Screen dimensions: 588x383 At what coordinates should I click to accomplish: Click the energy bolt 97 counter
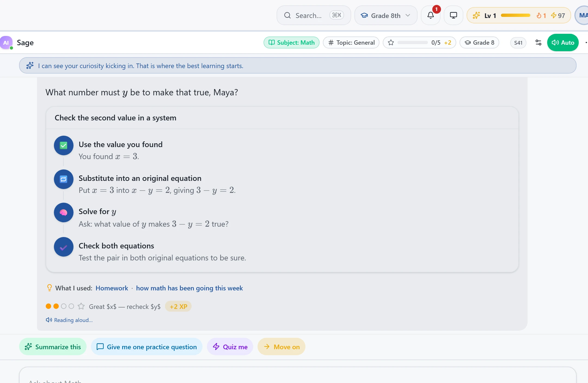pos(558,16)
